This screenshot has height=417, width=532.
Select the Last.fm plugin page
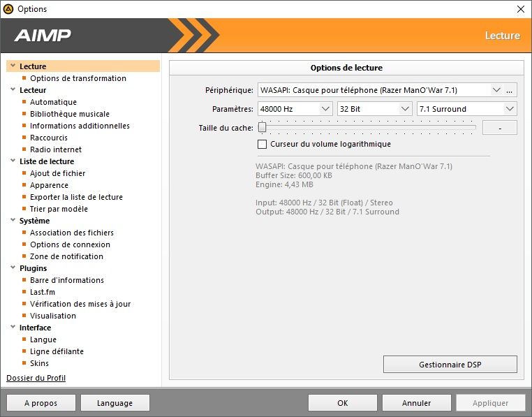[43, 292]
